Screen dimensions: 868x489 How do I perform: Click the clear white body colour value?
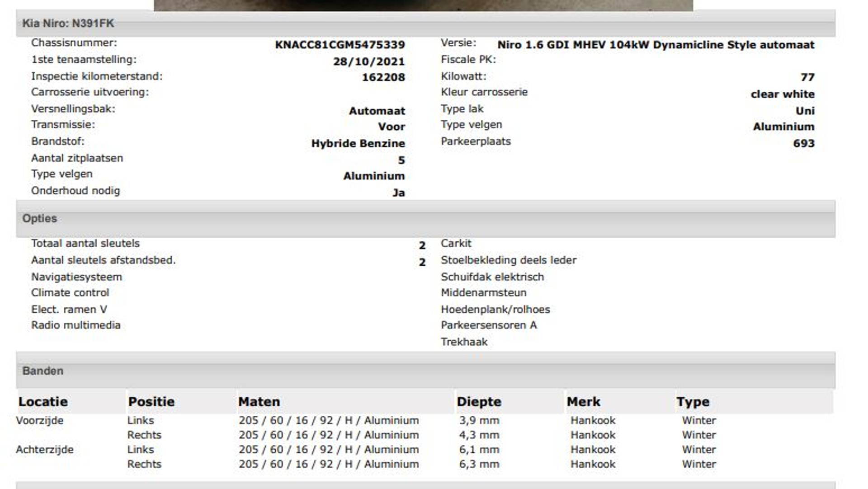(782, 94)
